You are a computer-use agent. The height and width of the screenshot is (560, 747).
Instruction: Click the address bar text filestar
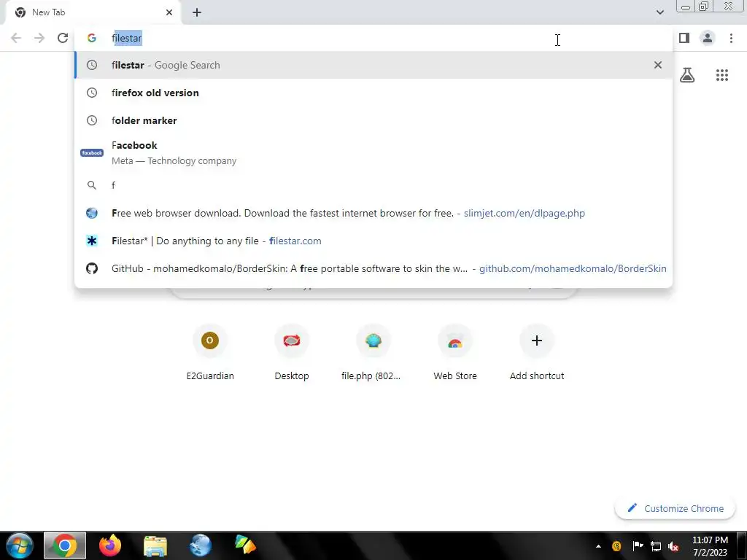click(x=127, y=38)
